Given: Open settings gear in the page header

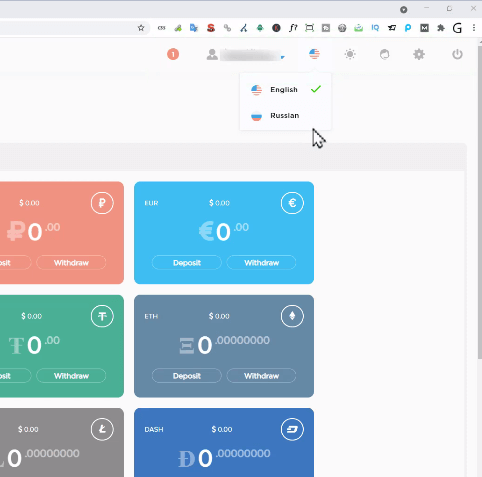Looking at the screenshot, I should click(x=419, y=54).
